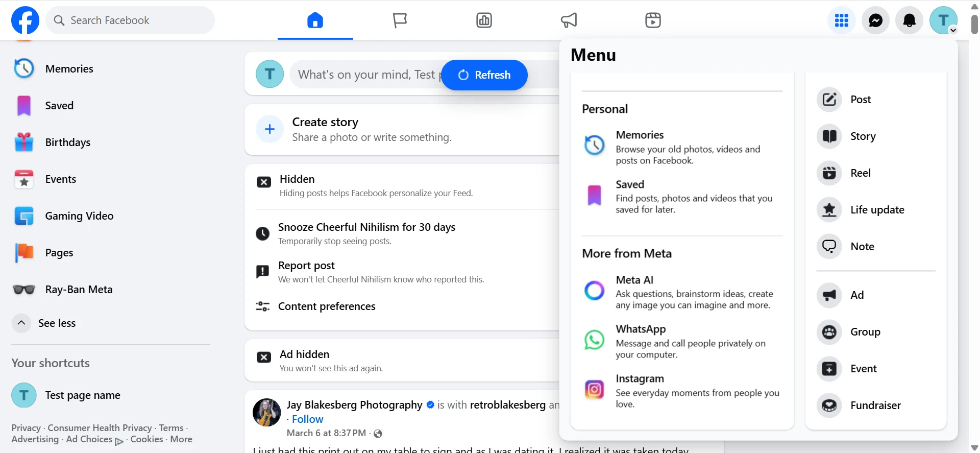Click the Facebook logo

[25, 20]
